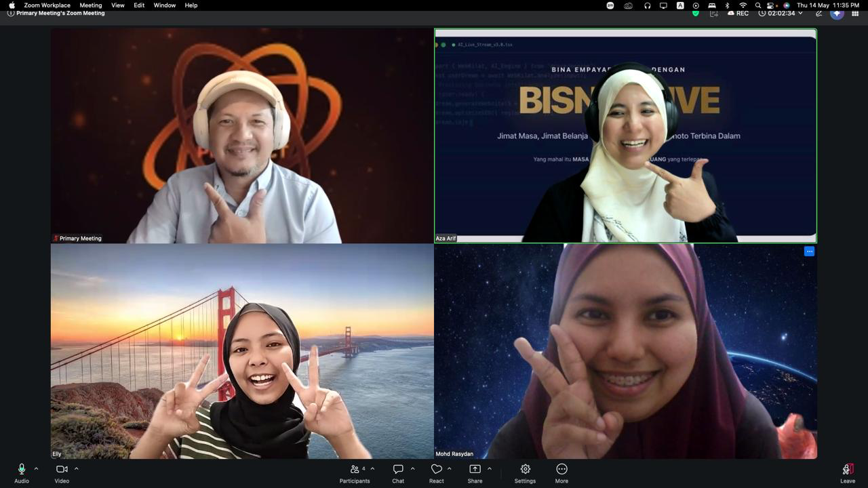Open the ellipsis menu on Mohd Rasydan's video

point(809,251)
